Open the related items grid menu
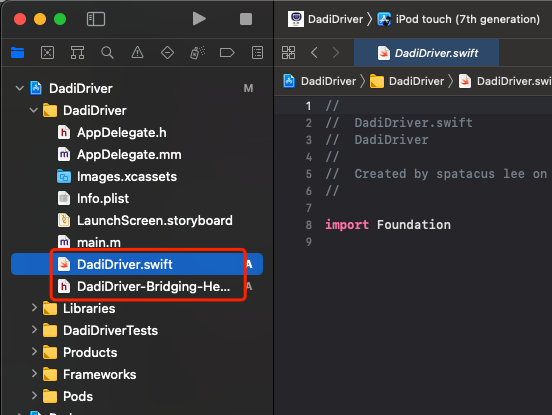This screenshot has height=415, width=552. (288, 53)
